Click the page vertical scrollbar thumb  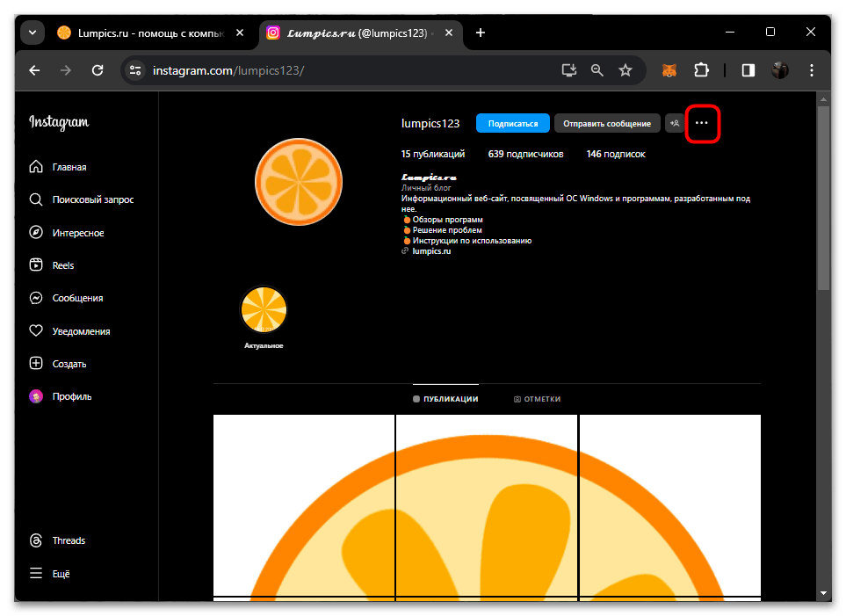tap(823, 198)
